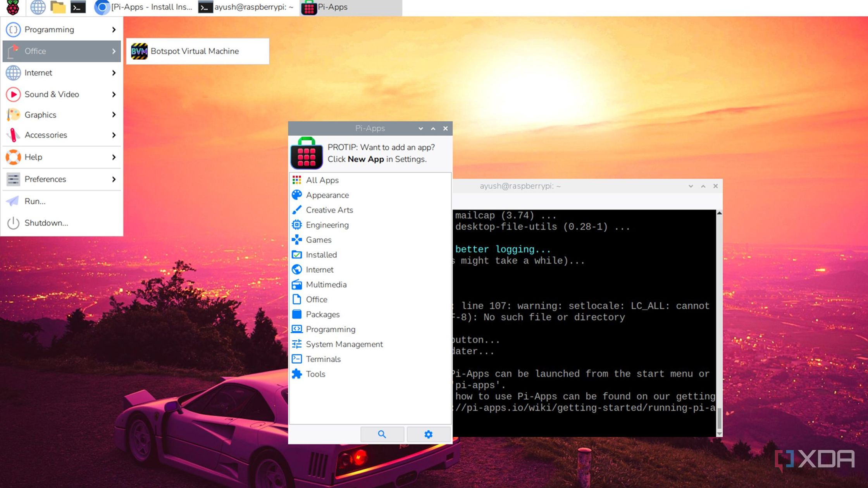Image resolution: width=868 pixels, height=488 pixels.
Task: Select the Pi-Apps taskbar window button
Action: 351,7
